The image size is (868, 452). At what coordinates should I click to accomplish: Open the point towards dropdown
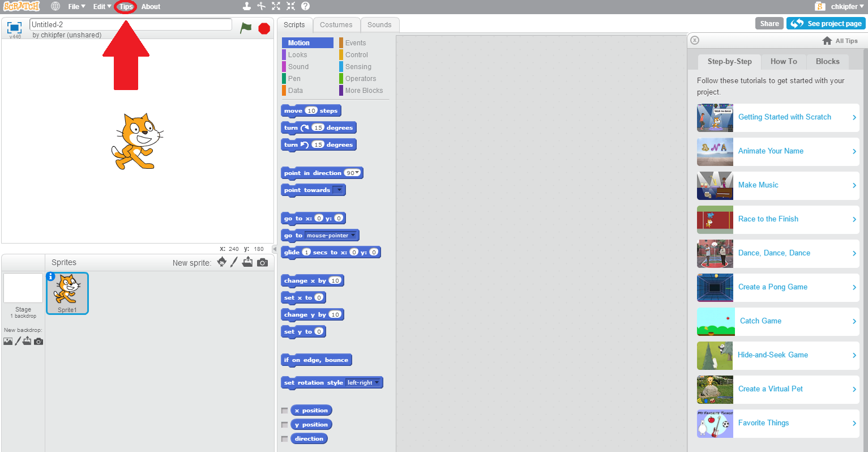338,190
